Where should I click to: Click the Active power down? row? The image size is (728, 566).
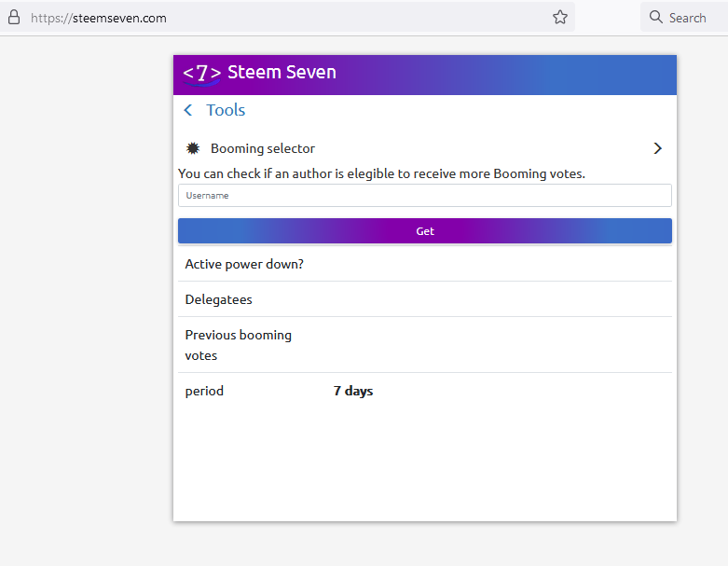click(425, 264)
